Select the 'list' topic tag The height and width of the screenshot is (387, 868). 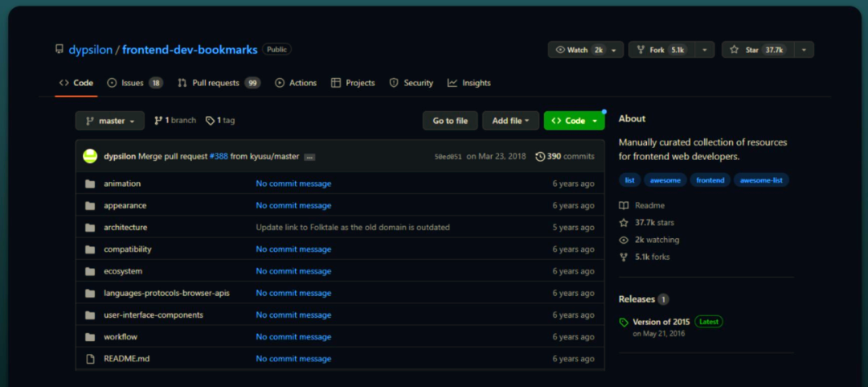tap(630, 180)
